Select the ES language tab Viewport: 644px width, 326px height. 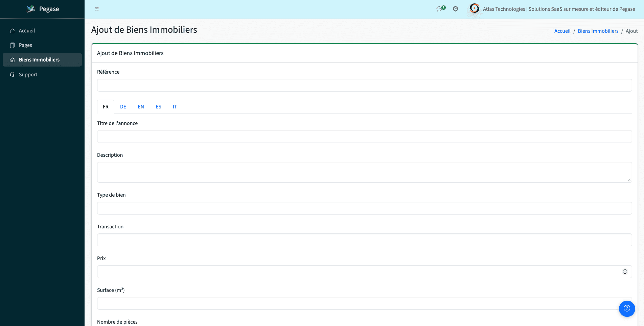[x=158, y=107]
